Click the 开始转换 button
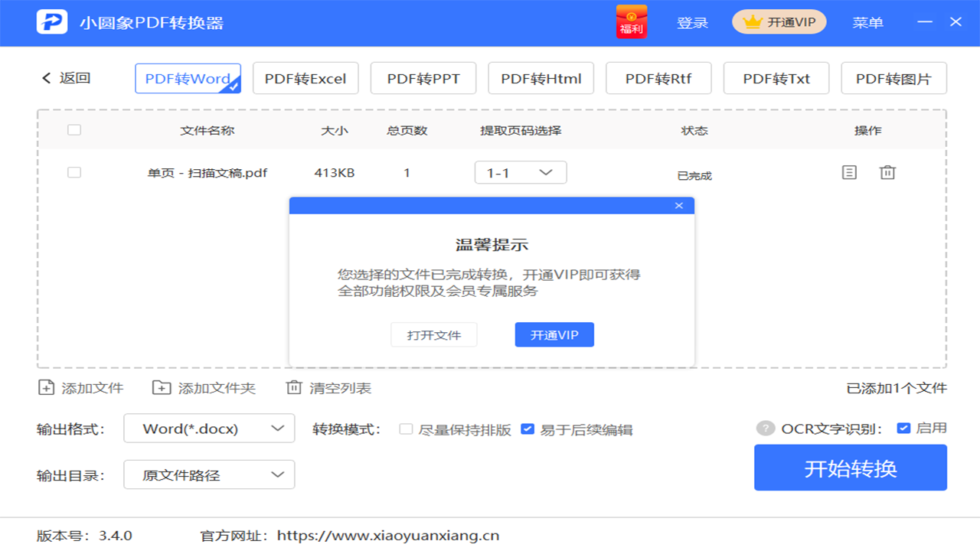The width and height of the screenshot is (980, 551). point(850,467)
